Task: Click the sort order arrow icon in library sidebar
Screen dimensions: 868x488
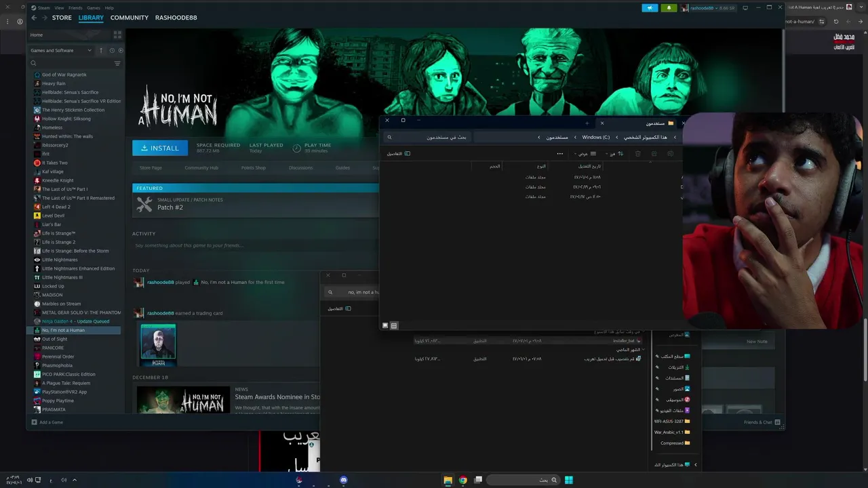Action: [x=101, y=50]
